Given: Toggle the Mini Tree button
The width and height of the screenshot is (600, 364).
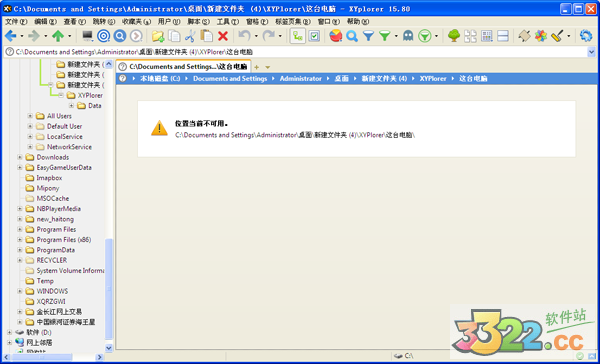Looking at the screenshot, I should [297, 36].
